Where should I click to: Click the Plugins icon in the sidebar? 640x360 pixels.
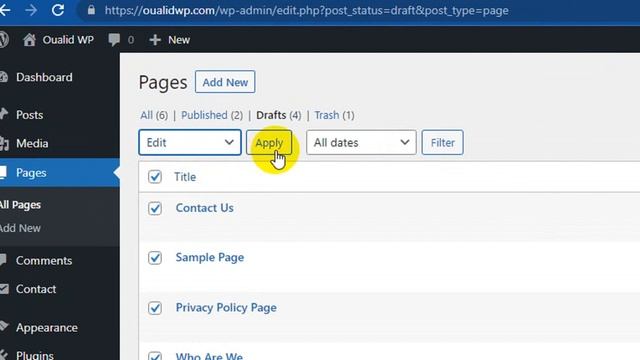(x=4, y=354)
